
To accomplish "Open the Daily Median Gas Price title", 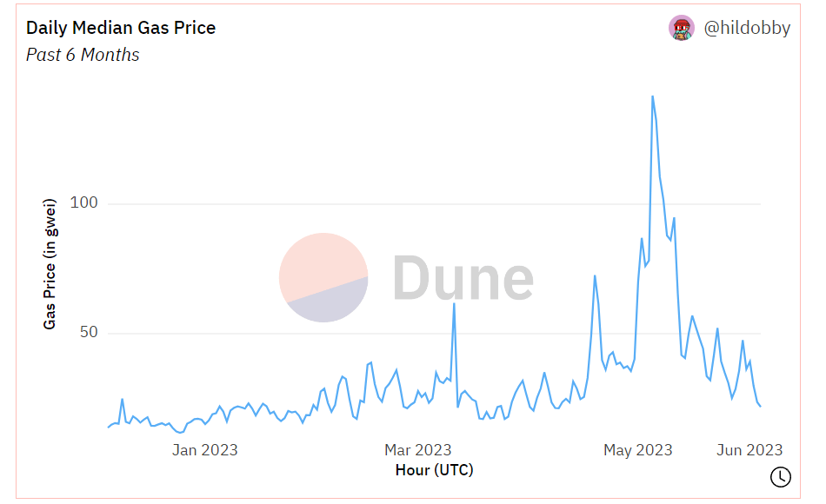I will (x=121, y=28).
